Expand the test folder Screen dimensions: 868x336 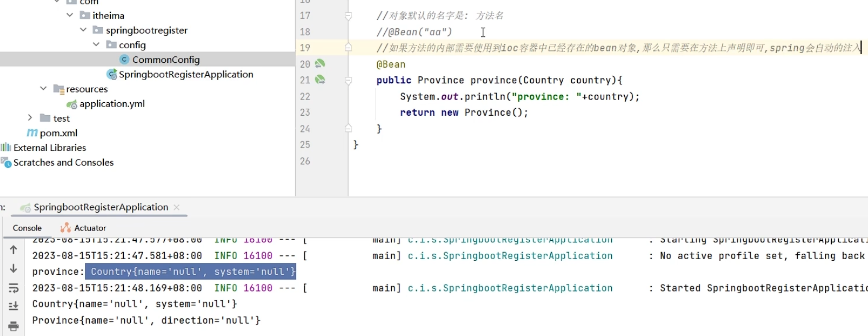pos(30,118)
